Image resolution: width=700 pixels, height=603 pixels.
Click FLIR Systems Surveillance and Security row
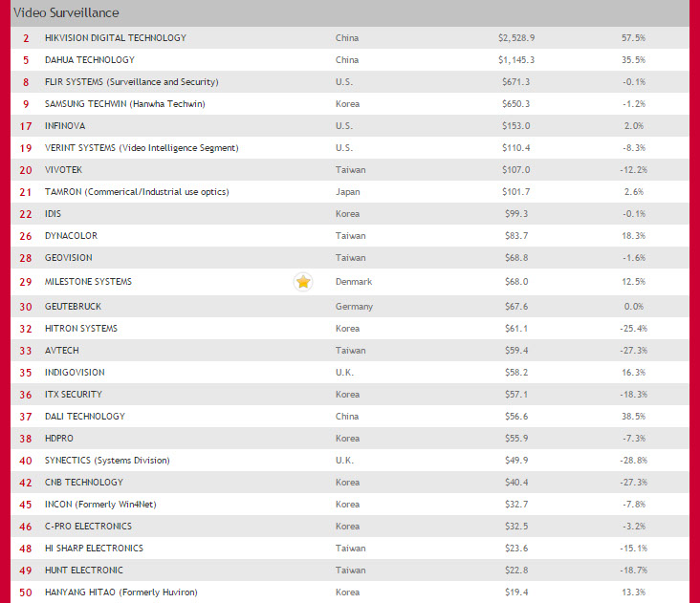click(x=131, y=82)
